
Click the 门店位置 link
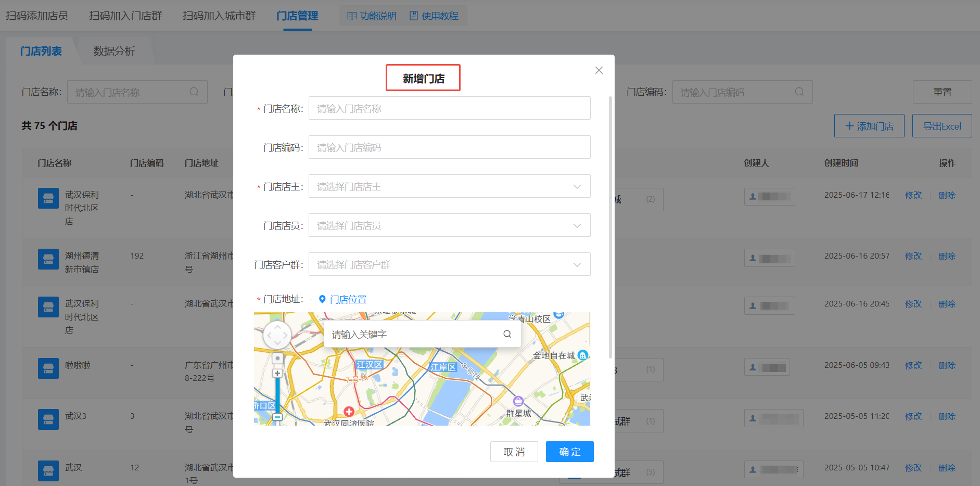click(348, 299)
